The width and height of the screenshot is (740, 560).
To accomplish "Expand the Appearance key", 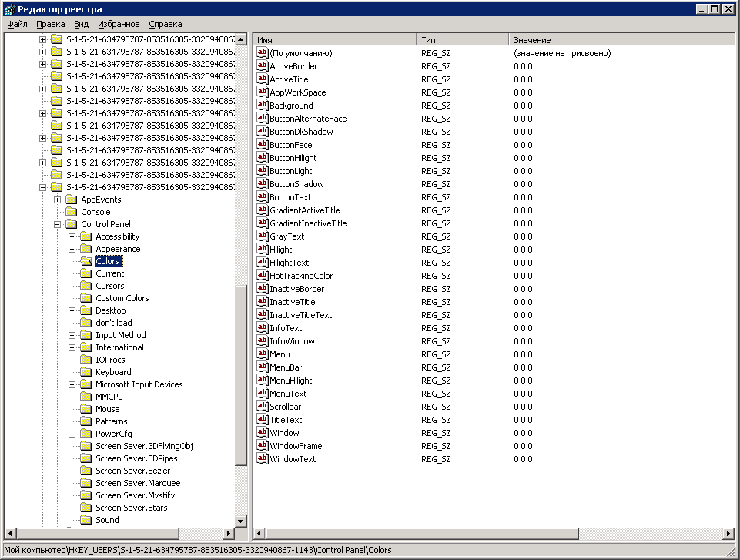I will (72, 249).
